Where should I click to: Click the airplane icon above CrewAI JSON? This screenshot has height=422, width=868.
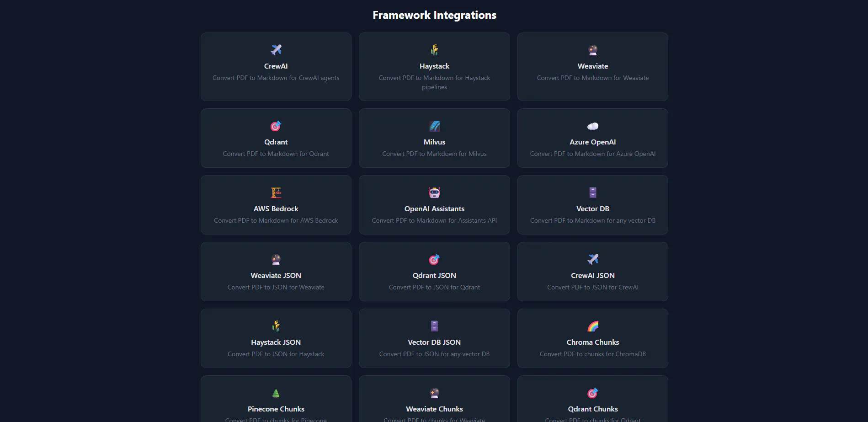tap(593, 259)
